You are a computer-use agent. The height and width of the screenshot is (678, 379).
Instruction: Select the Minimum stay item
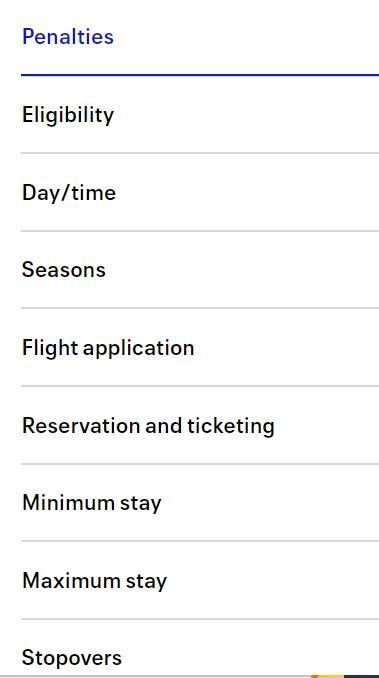coord(200,503)
